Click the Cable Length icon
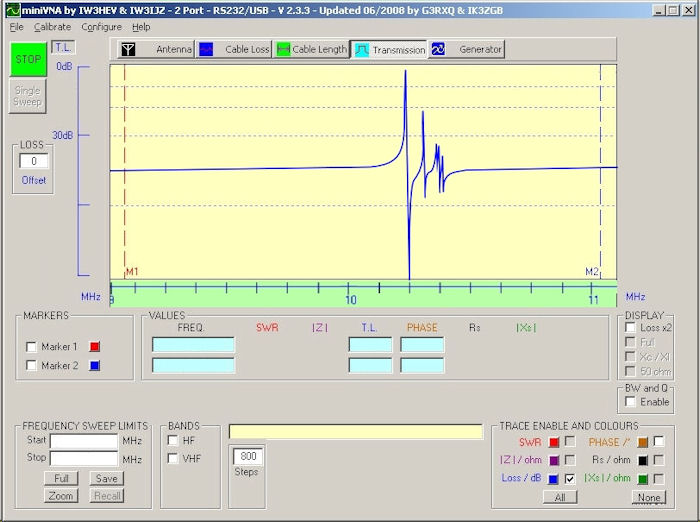The image size is (700, 522). 284,49
